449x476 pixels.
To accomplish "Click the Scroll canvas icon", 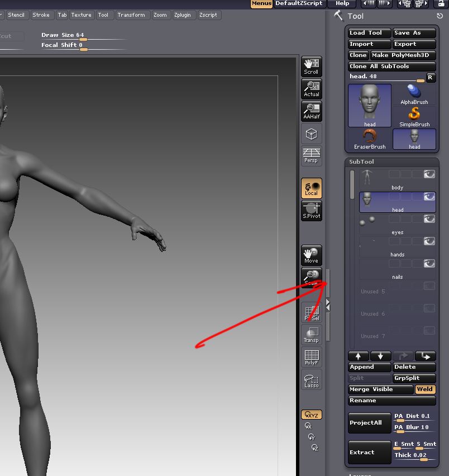I will point(311,66).
